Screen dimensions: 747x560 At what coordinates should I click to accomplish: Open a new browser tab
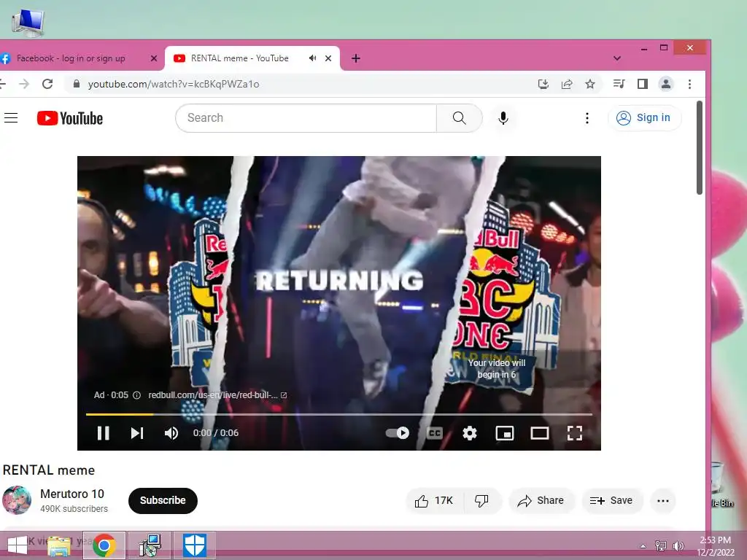pos(355,58)
